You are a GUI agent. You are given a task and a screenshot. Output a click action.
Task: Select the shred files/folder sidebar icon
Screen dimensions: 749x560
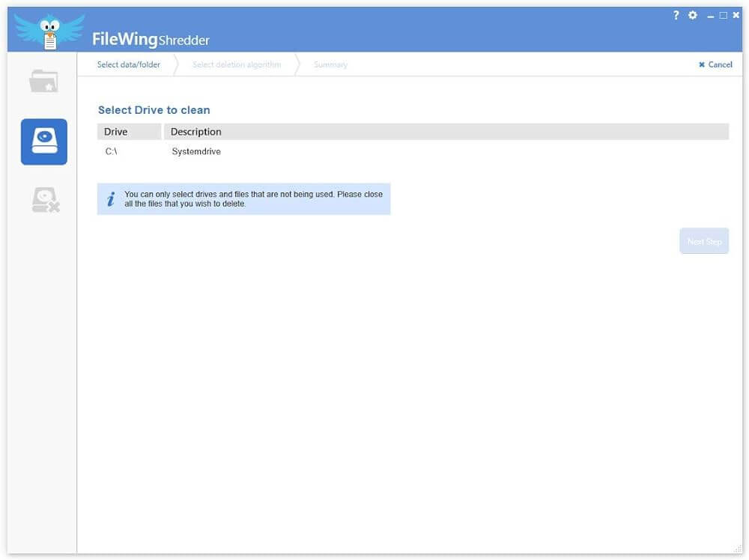[43, 81]
